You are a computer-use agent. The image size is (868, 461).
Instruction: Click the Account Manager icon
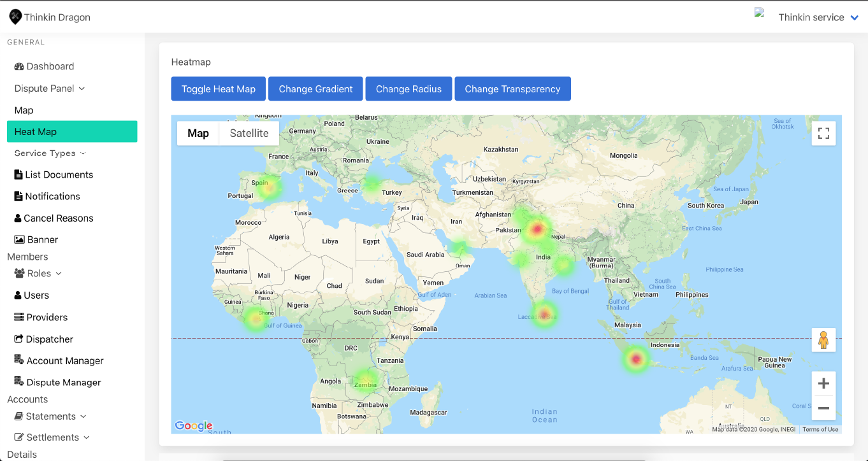[x=19, y=360]
